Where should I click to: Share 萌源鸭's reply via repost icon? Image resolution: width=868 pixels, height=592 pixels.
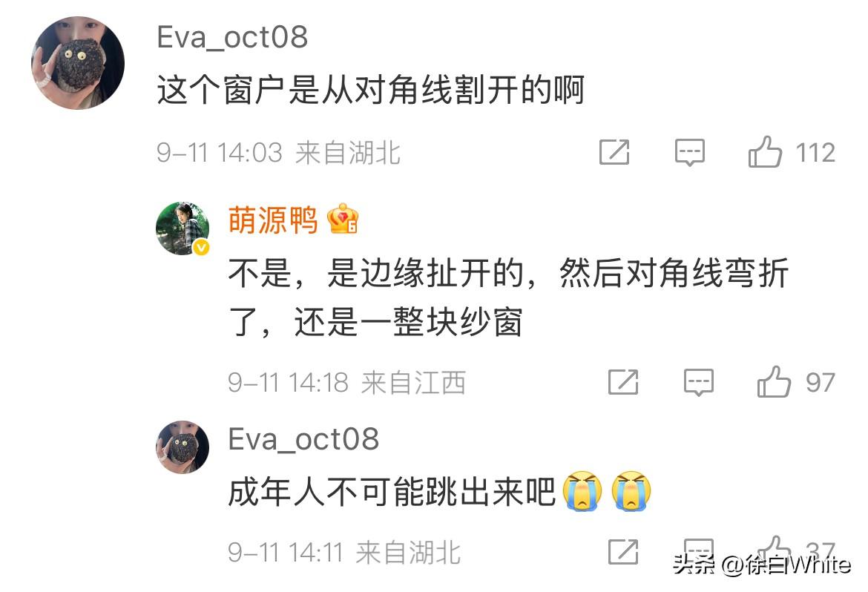pos(623,381)
